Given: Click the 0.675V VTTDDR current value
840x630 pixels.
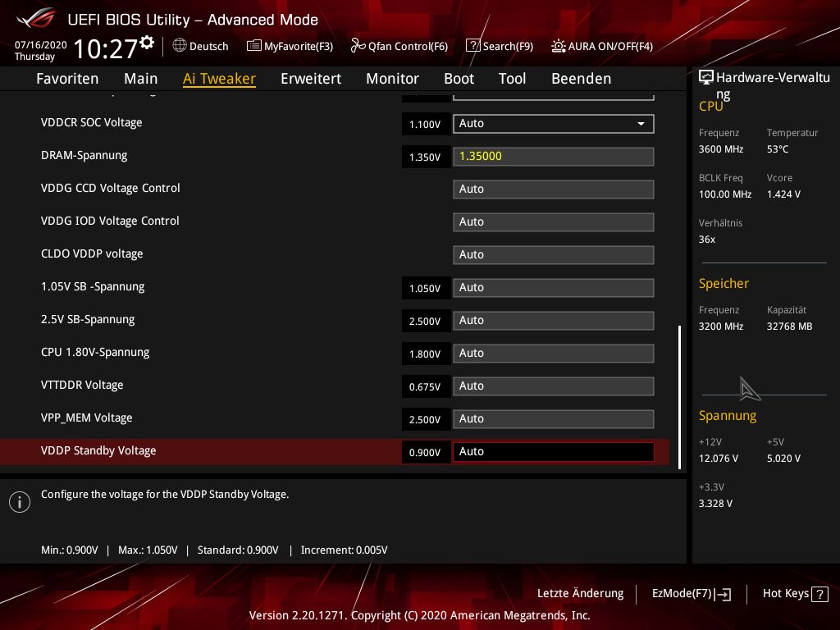Looking at the screenshot, I should coord(426,386).
